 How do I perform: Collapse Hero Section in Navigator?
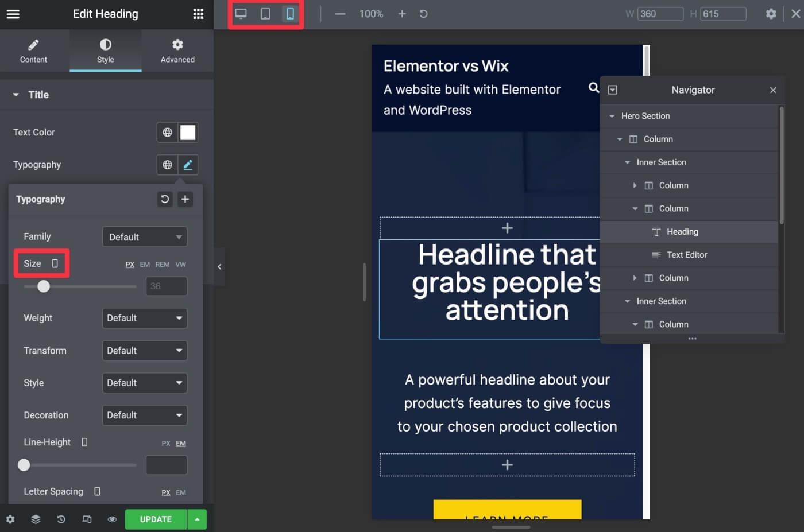pyautogui.click(x=612, y=116)
